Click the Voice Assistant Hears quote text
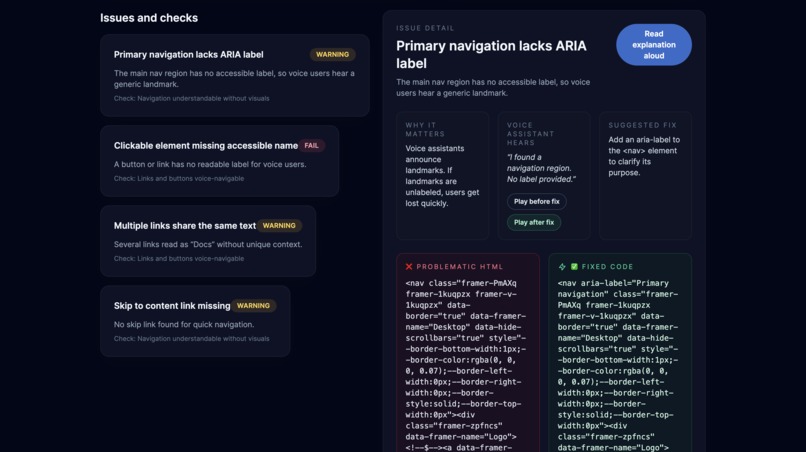This screenshot has width=806, height=452. pos(541,168)
